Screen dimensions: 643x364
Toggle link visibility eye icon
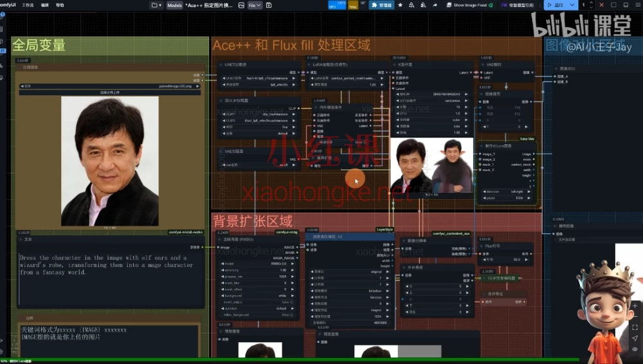(x=635, y=349)
